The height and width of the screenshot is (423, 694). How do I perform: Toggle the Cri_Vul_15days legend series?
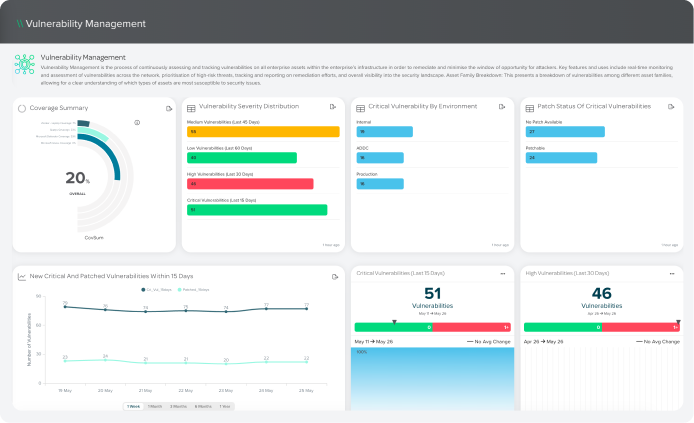coord(156,290)
